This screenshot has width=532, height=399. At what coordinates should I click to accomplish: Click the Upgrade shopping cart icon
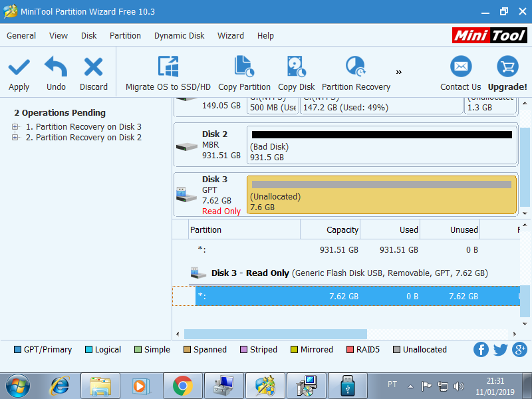pyautogui.click(x=507, y=66)
